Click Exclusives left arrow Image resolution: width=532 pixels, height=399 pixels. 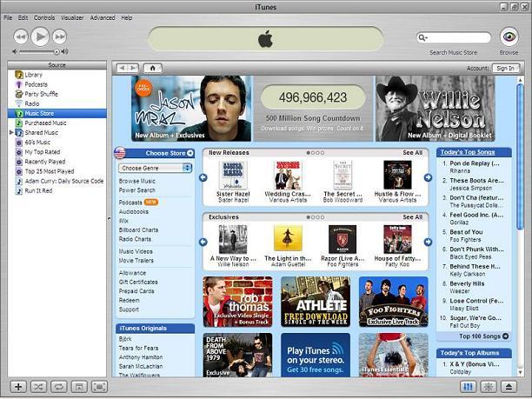203,242
